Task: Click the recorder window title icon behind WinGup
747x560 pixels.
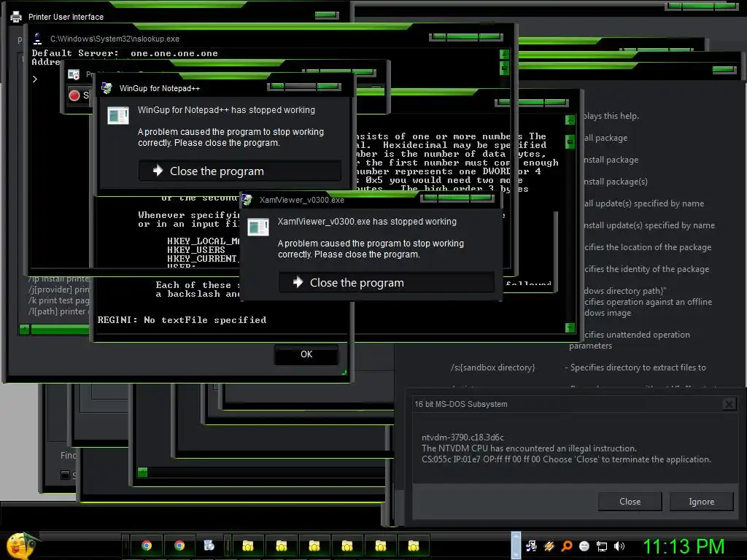Action: click(74, 74)
